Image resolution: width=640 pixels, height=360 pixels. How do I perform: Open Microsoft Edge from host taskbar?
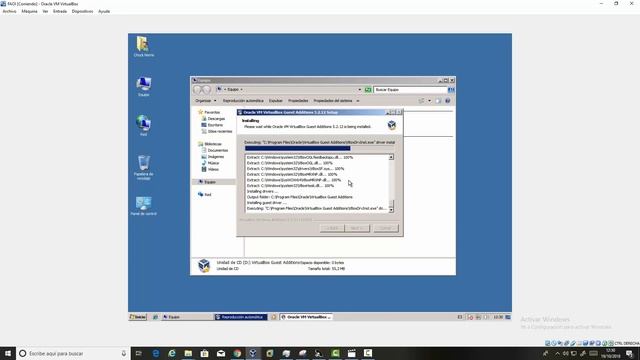tap(156, 353)
